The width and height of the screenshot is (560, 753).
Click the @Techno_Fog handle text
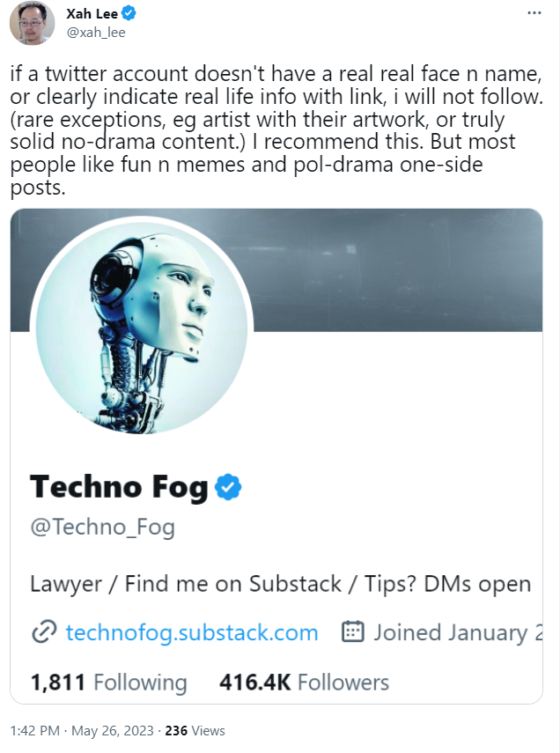point(102,527)
